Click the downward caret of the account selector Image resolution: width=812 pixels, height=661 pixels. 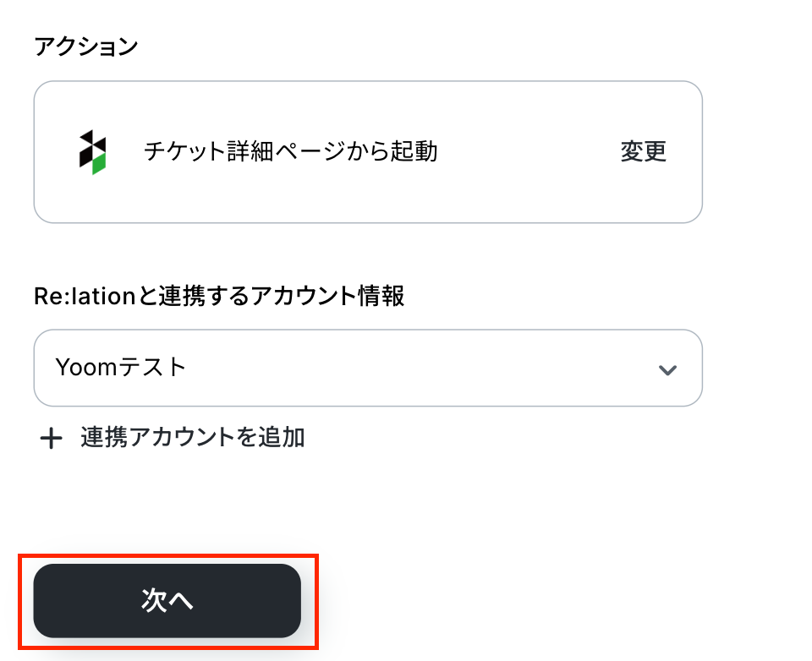(667, 369)
